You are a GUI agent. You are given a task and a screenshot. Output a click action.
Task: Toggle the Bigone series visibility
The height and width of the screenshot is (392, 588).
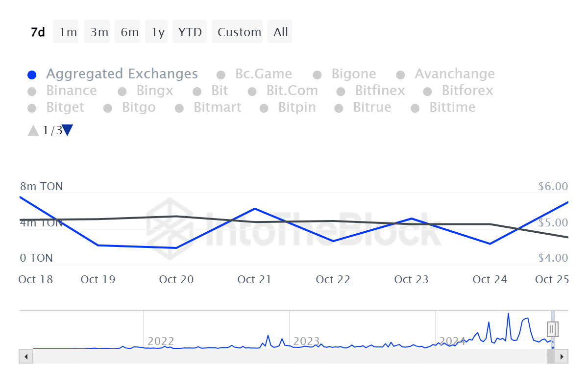coord(353,74)
